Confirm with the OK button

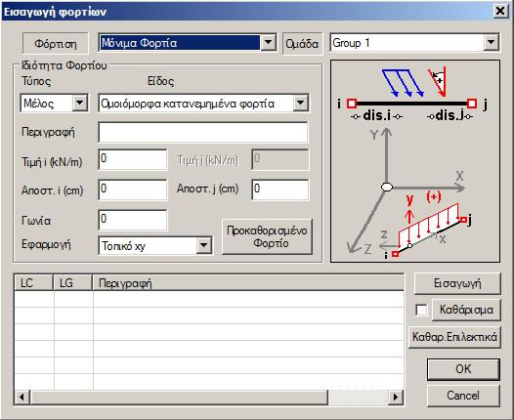463,369
